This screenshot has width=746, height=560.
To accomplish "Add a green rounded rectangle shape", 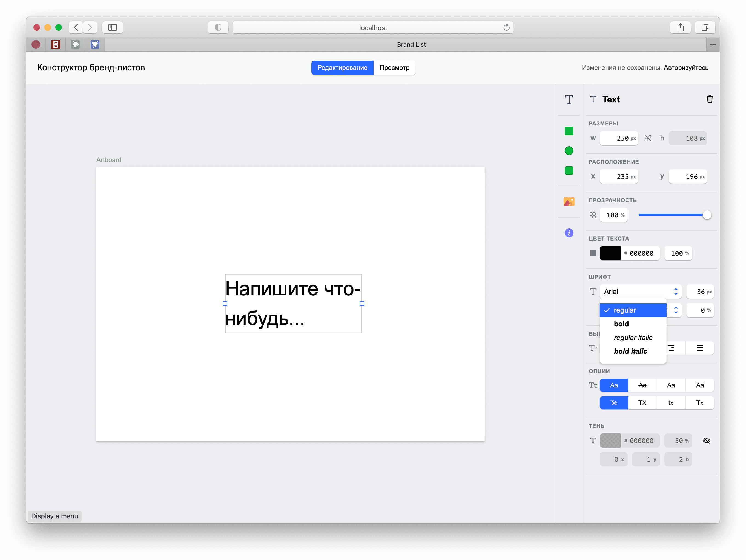I will point(569,170).
